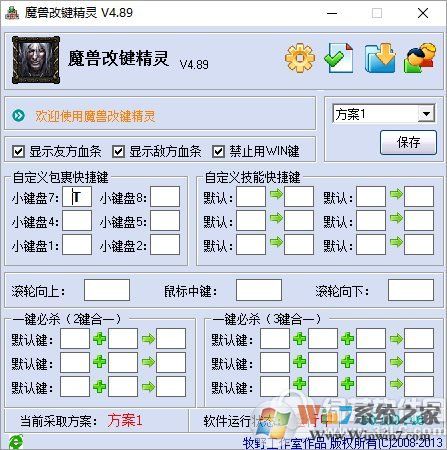Toggle 显示敌方血条 checkbox
Screen dimensions: 447x450
point(118,152)
